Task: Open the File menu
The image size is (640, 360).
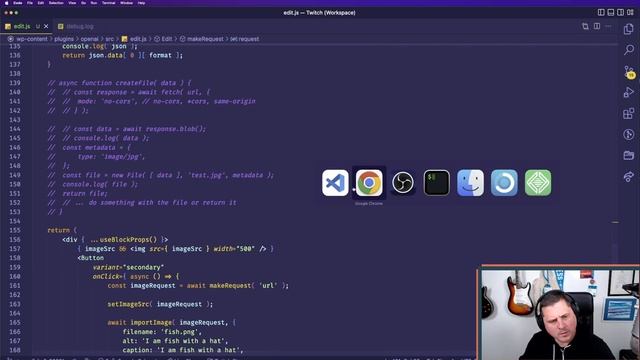Action: (30, 3)
